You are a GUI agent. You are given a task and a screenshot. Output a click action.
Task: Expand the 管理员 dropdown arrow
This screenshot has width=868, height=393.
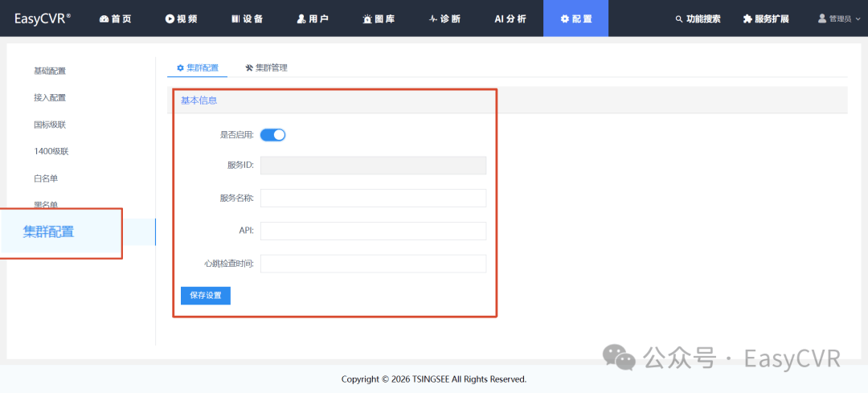click(858, 18)
